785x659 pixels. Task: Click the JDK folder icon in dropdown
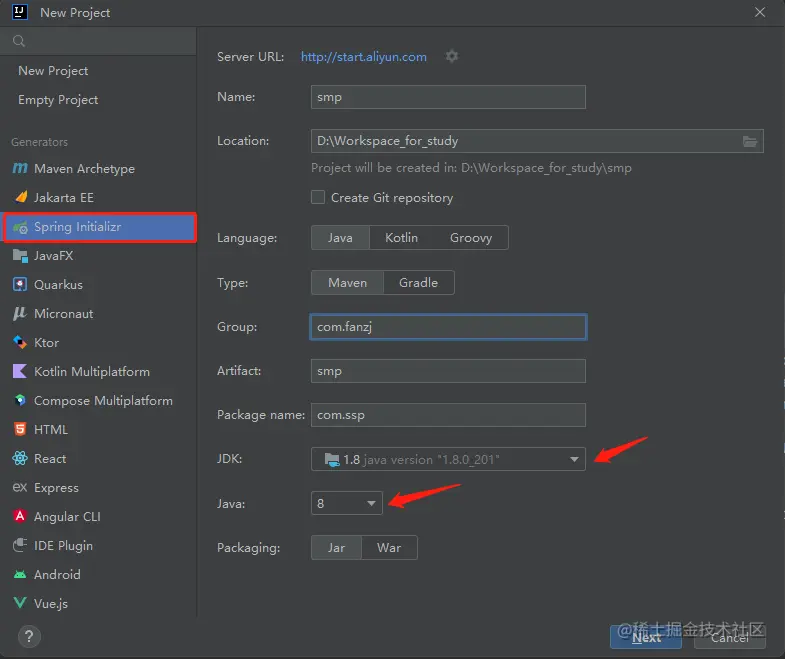332,459
